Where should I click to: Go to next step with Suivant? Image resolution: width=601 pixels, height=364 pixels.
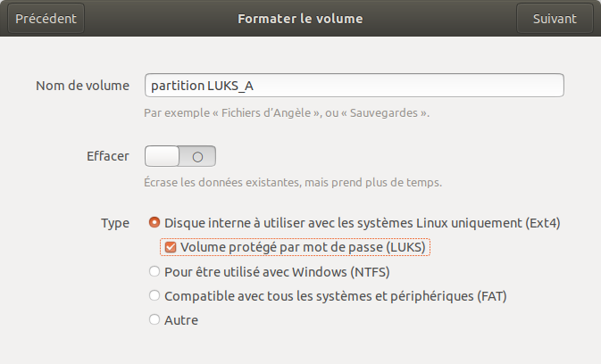pyautogui.click(x=554, y=18)
